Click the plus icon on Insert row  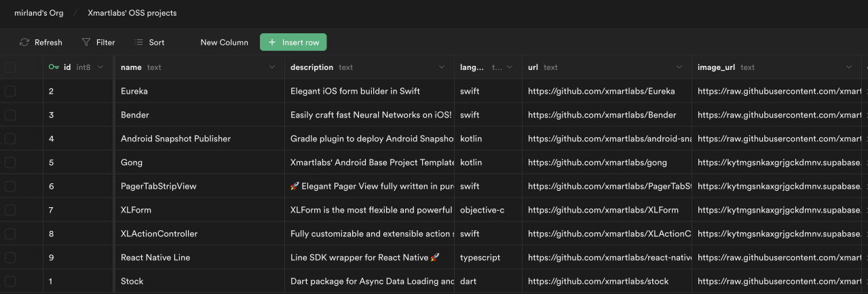pos(272,42)
